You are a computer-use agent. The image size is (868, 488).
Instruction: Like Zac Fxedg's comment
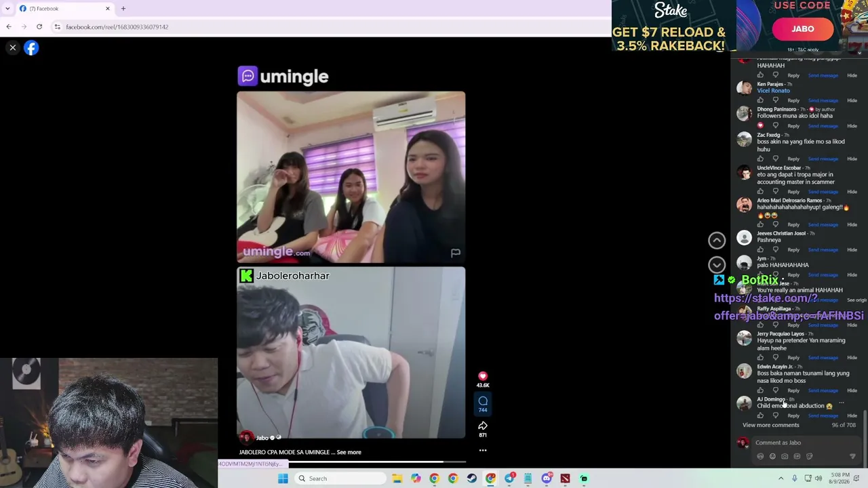760,159
